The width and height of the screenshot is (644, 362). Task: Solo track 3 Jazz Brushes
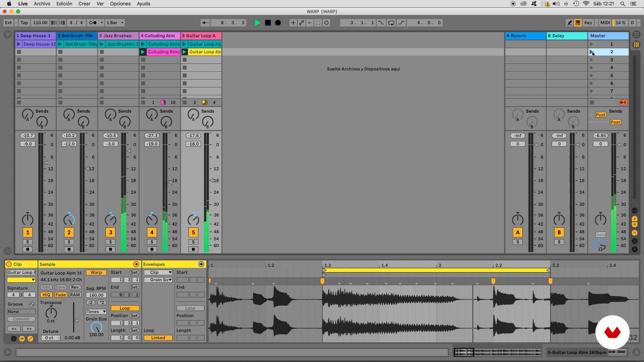pos(110,242)
